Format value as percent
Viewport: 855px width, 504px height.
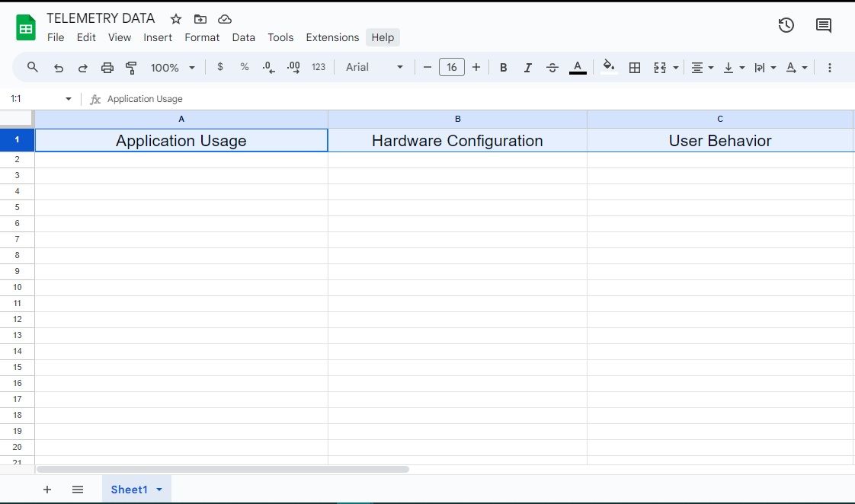[244, 67]
